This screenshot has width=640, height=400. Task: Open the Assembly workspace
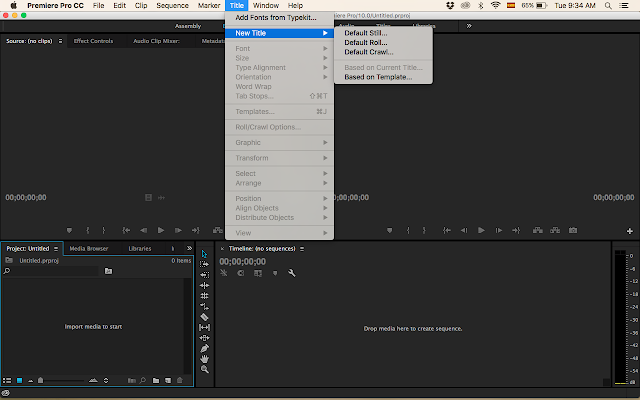click(188, 26)
